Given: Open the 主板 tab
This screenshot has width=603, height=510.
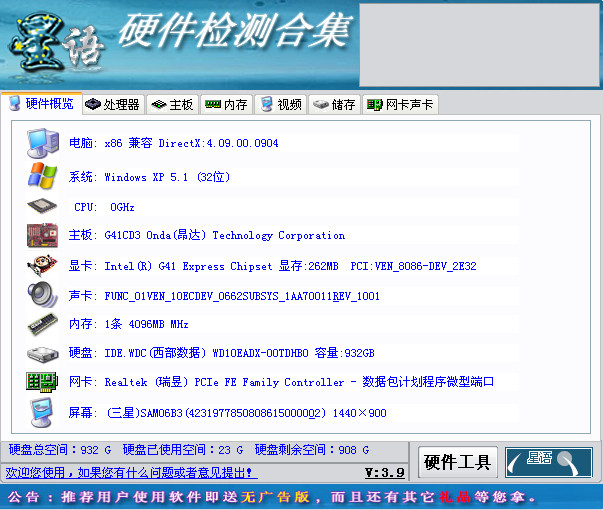Looking at the screenshot, I should tap(172, 105).
